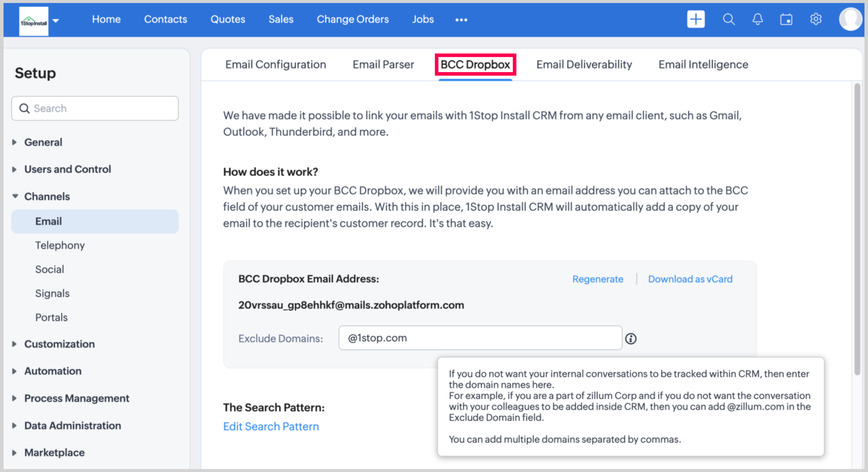Open the calendar icon in top bar
This screenshot has height=472, width=868.
point(786,19)
